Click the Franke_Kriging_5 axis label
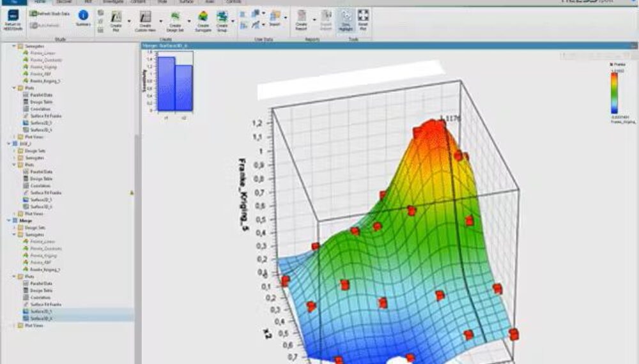639x364 pixels. pos(243,195)
